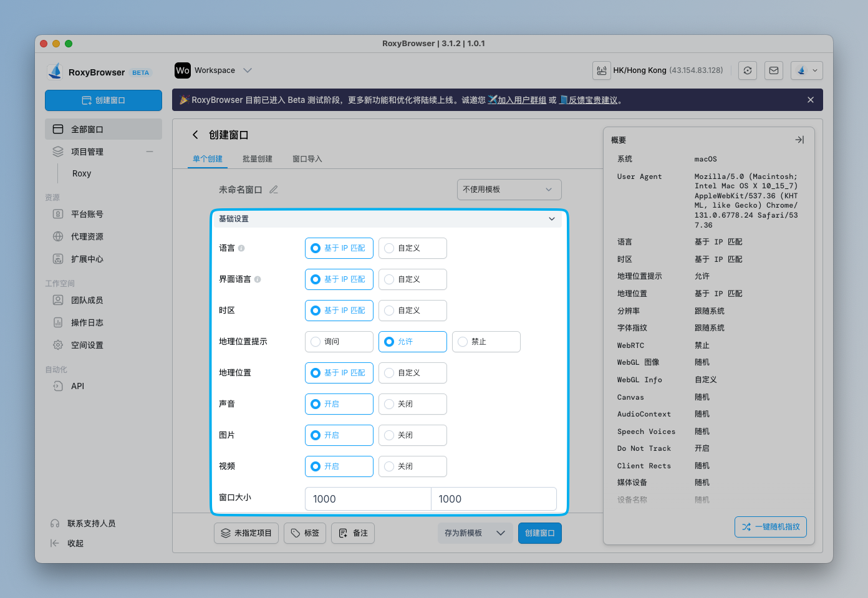This screenshot has height=598, width=868.
Task: Collapse 项目管理 with the minus icon
Action: point(150,152)
